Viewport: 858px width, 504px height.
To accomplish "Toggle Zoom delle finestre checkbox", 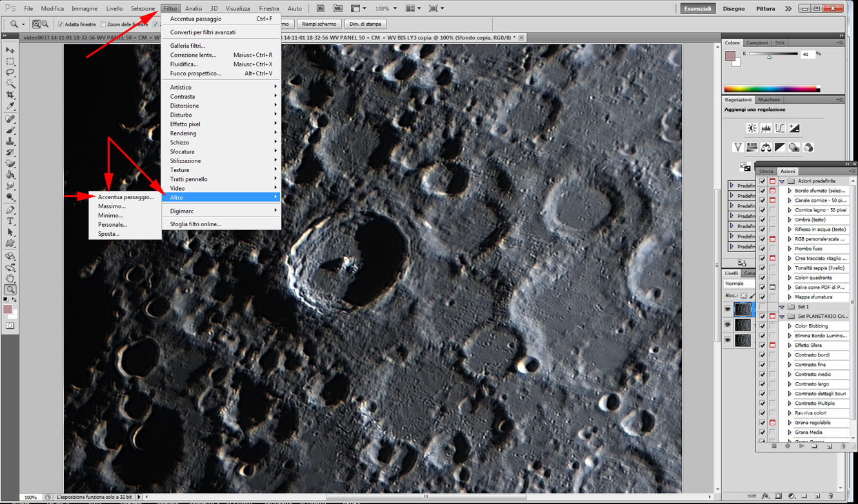I will click(103, 24).
